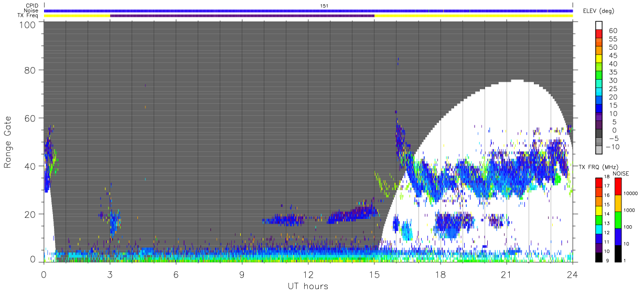Click the 40 tick label on the Range Gate axis
The image size is (644, 297).
31,166
